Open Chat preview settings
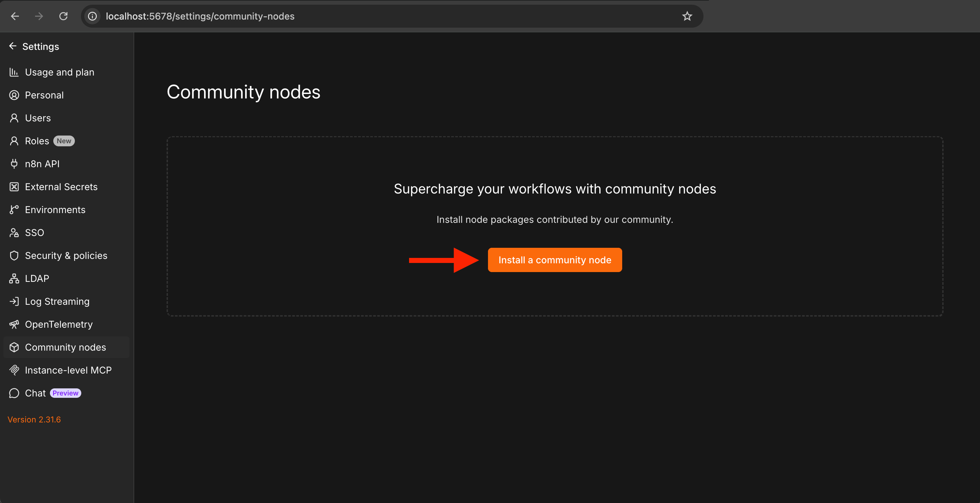The height and width of the screenshot is (503, 980). tap(66, 393)
